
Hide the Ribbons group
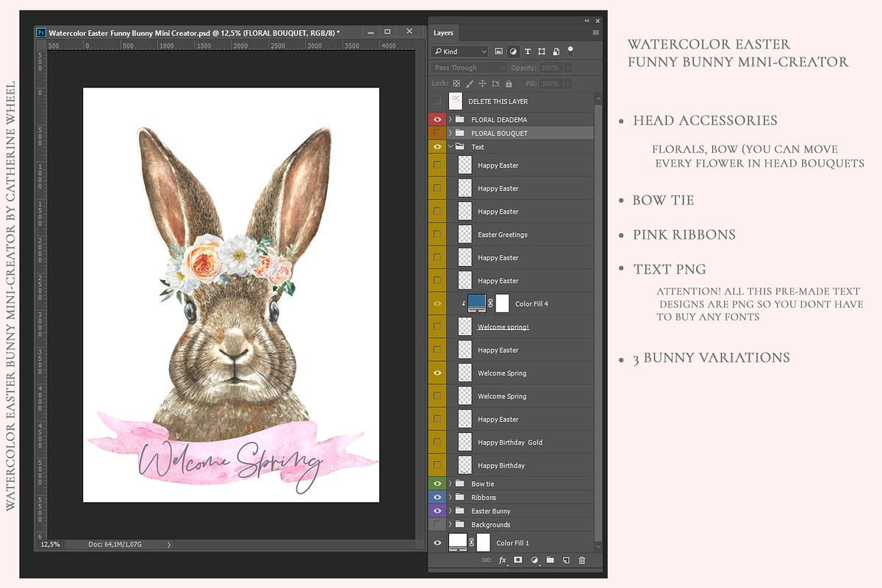437,497
